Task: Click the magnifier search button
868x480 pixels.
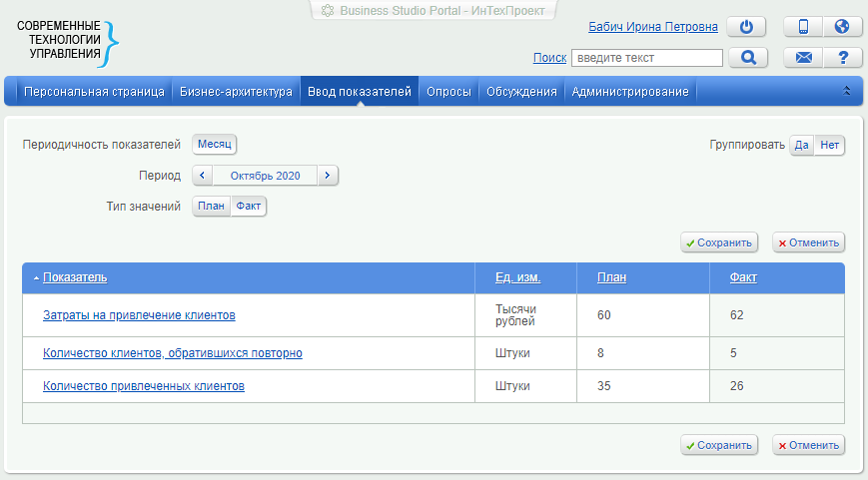Action: [747, 58]
